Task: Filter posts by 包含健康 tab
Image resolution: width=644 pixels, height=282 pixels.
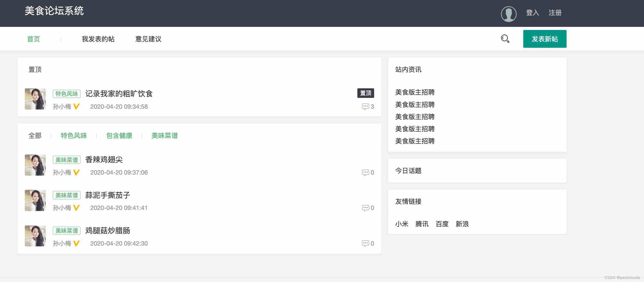Action: 119,136
